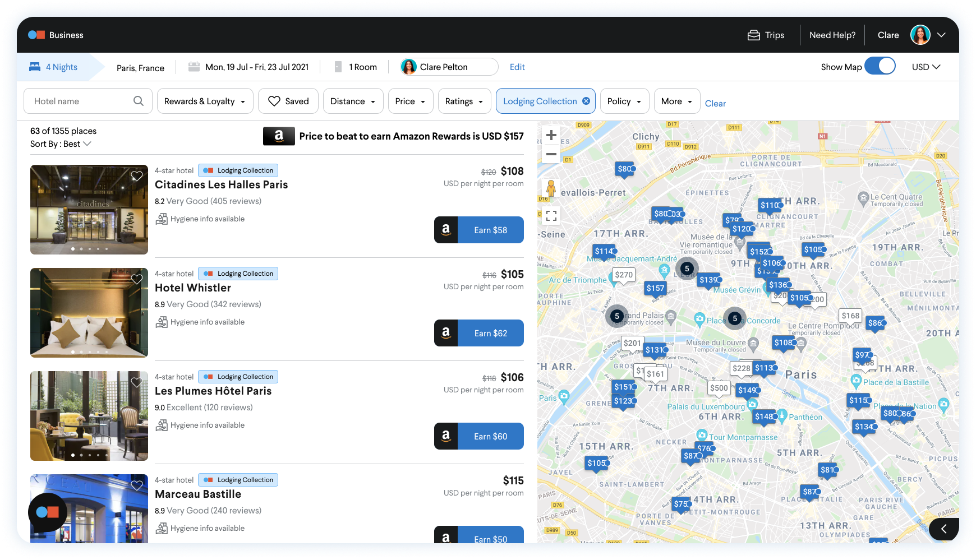Screen dimensions: 976x560
Task: Select the Street View pegman on map
Action: tap(551, 188)
